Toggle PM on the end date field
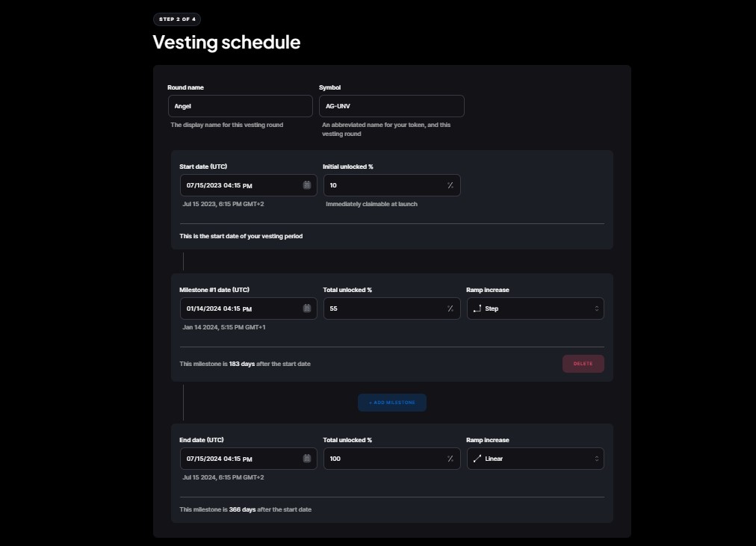 coord(247,459)
